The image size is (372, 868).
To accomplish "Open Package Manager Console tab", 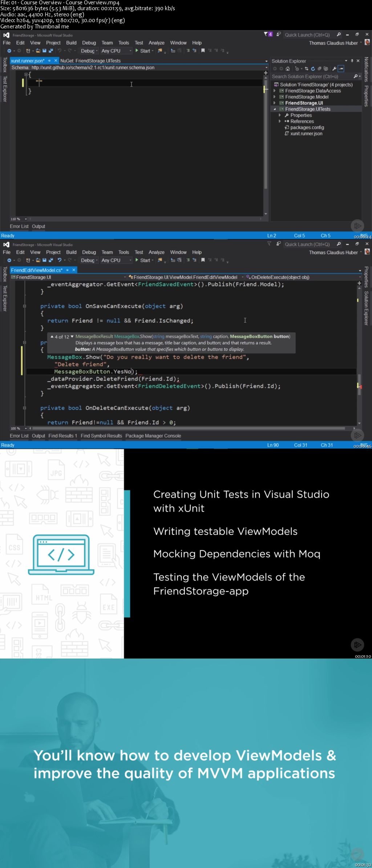I will (153, 436).
